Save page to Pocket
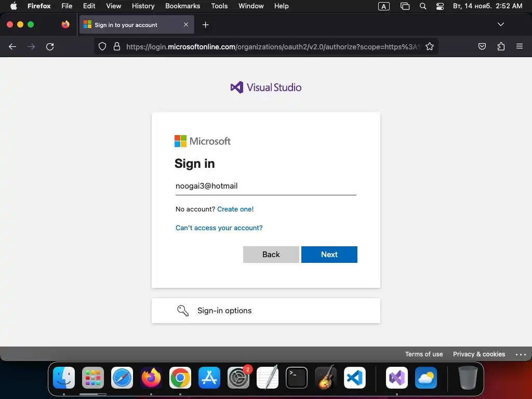Viewport: 532px width, 399px height. tap(482, 46)
